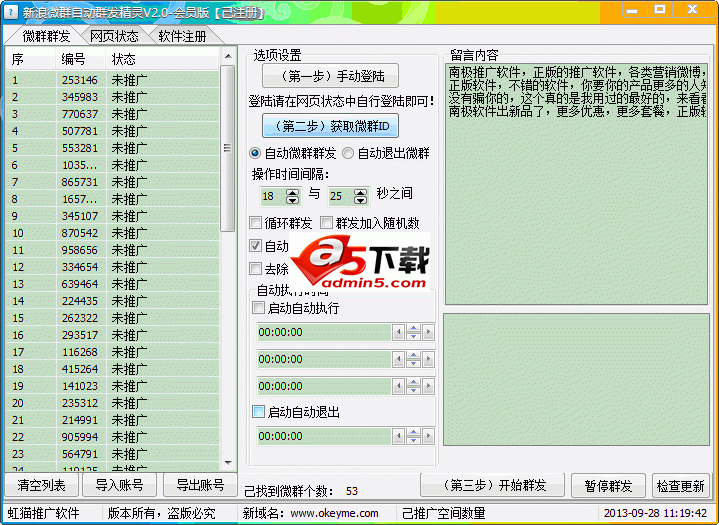Click the 虹猫推广软件 status bar entry
Screen dimensions: 719x525
pyautogui.click(x=44, y=514)
